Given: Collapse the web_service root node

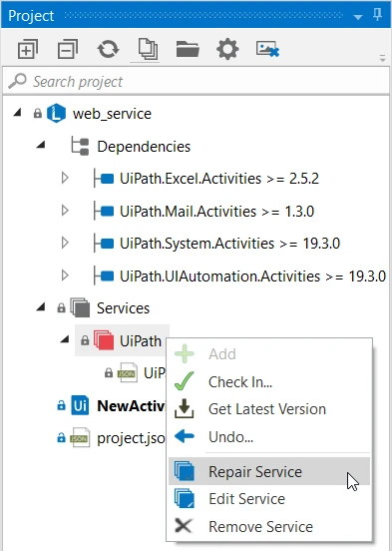Looking at the screenshot, I should 17,113.
